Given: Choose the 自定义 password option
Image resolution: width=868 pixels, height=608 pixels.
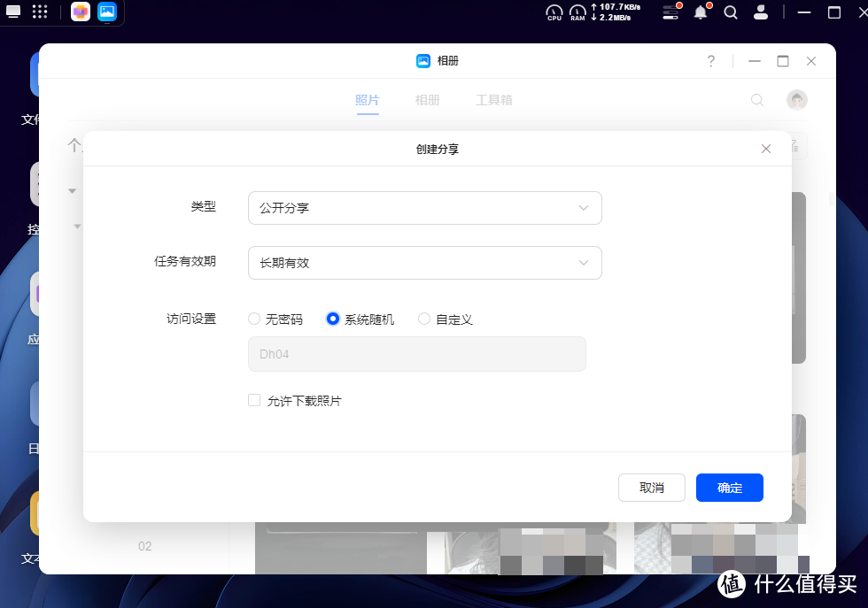Looking at the screenshot, I should click(424, 319).
